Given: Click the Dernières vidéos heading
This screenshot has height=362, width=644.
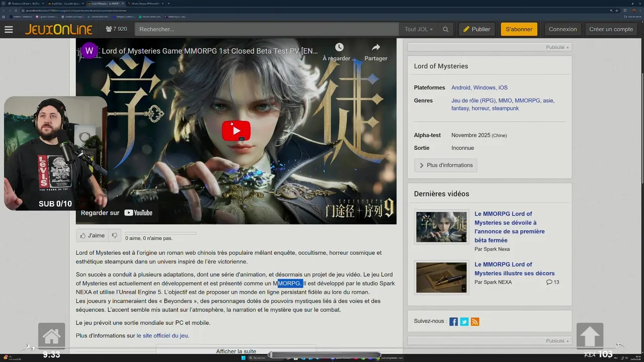Looking at the screenshot, I should (441, 194).
